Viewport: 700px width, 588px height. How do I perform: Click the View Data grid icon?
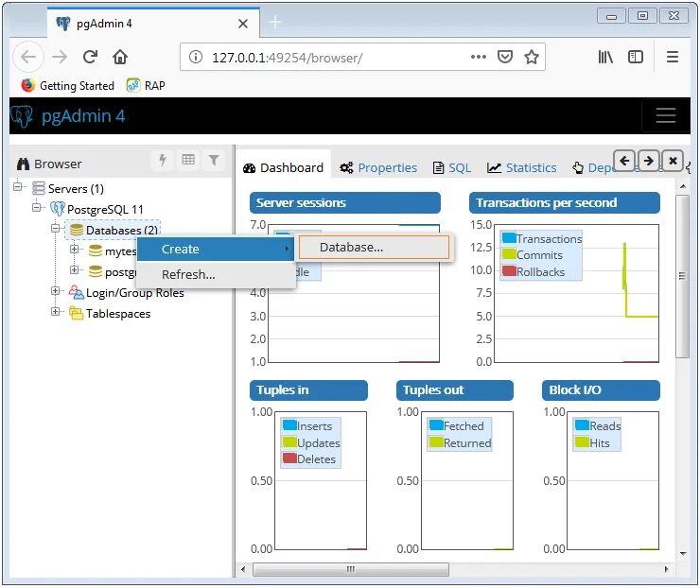(188, 160)
